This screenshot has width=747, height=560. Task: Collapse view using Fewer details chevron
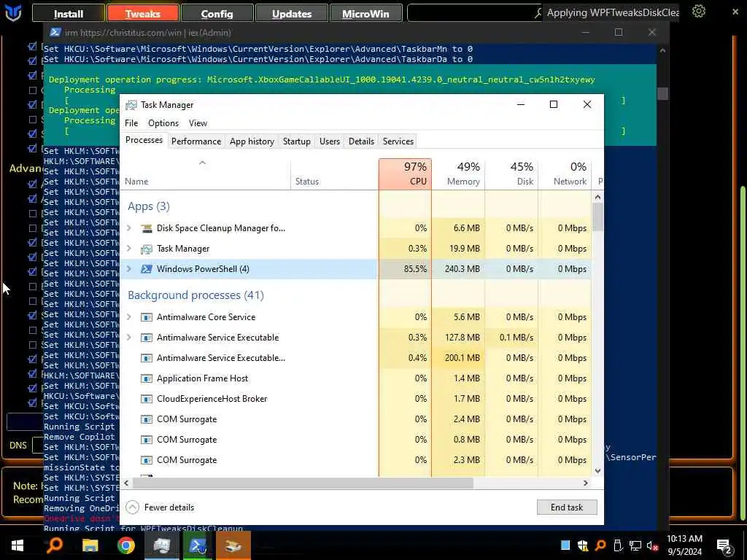point(133,507)
